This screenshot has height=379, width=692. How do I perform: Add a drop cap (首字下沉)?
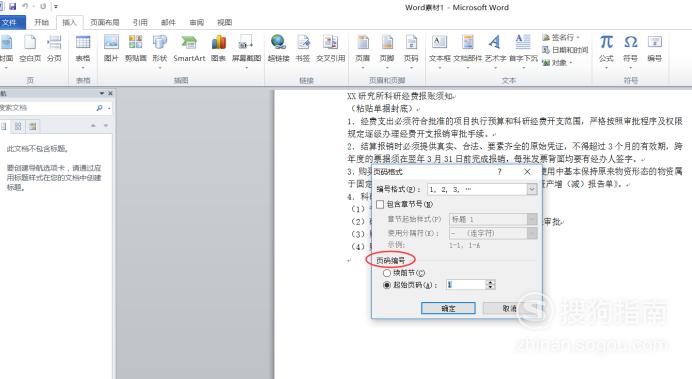[x=523, y=52]
